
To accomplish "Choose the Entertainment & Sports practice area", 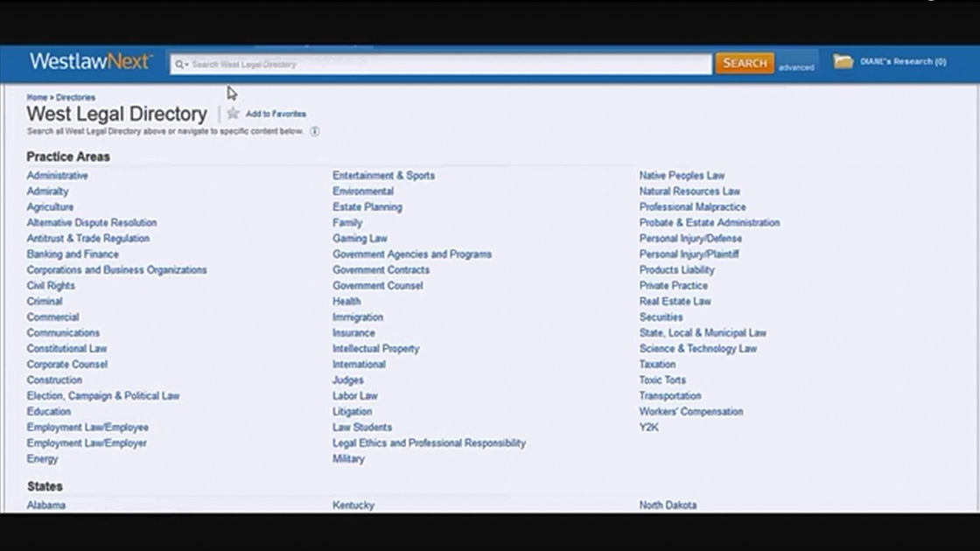I will pos(383,176).
